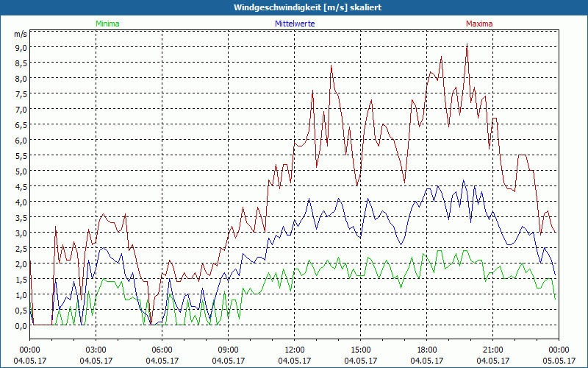
Task: Click the '09:00' time axis label
Action: tap(228, 350)
